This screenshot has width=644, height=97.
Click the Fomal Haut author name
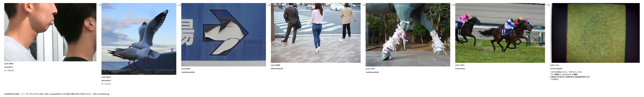point(460,69)
